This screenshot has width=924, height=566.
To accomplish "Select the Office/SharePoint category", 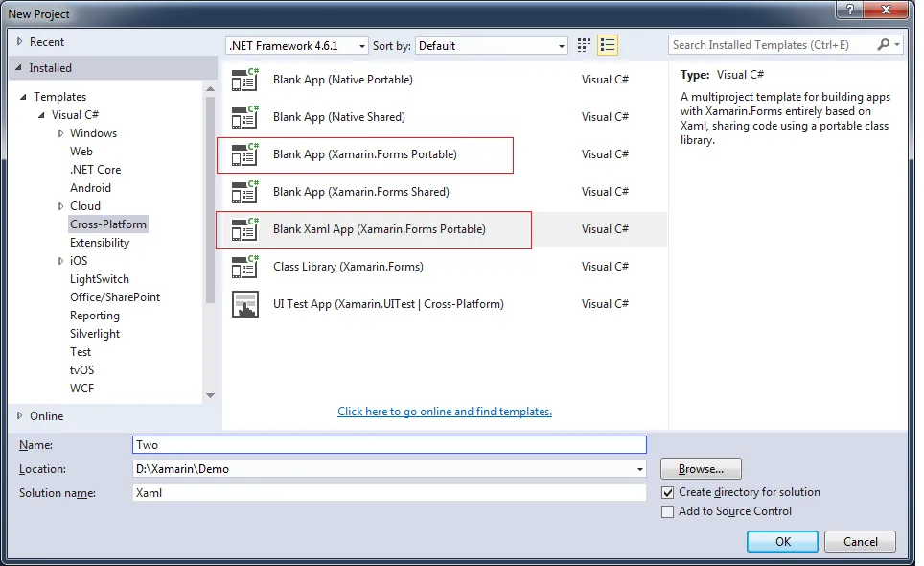I will pyautogui.click(x=115, y=297).
